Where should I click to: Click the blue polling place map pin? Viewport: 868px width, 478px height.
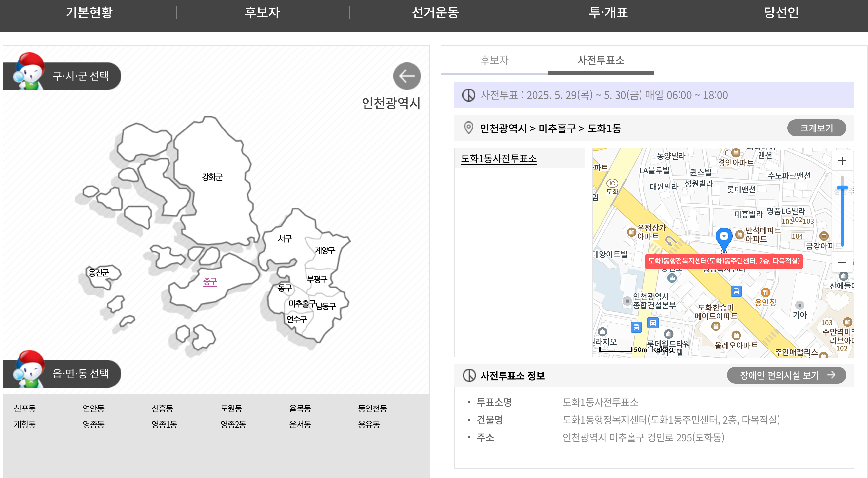(723, 240)
